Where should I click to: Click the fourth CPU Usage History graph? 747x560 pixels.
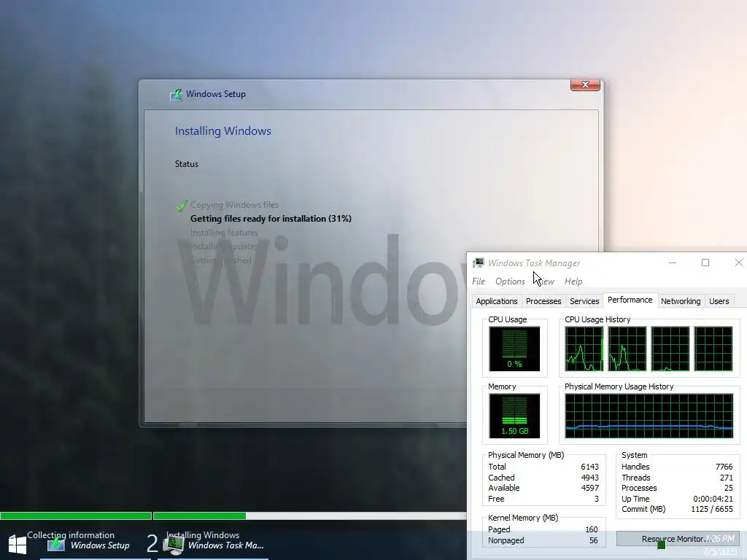(713, 349)
